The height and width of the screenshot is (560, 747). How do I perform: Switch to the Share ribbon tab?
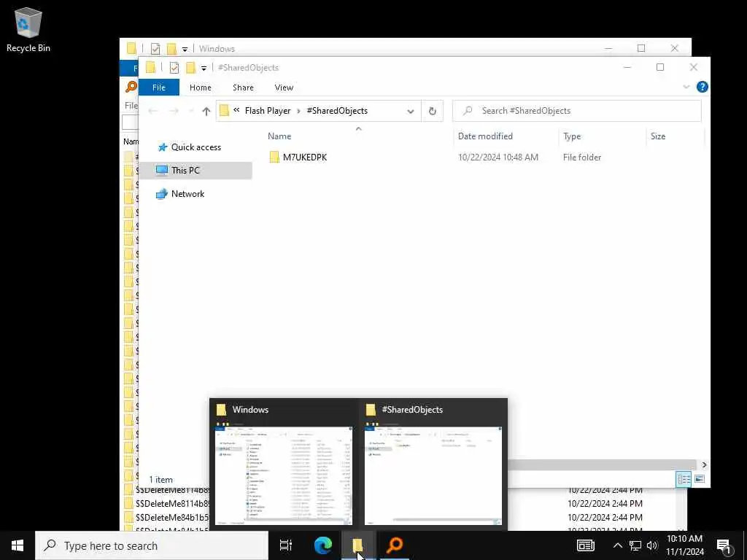coord(243,87)
